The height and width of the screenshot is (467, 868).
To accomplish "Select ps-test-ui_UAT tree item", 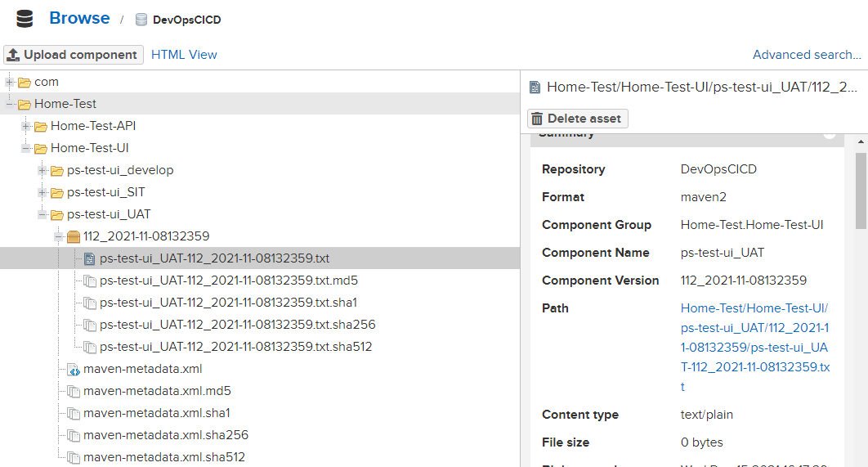I will coord(109,214).
